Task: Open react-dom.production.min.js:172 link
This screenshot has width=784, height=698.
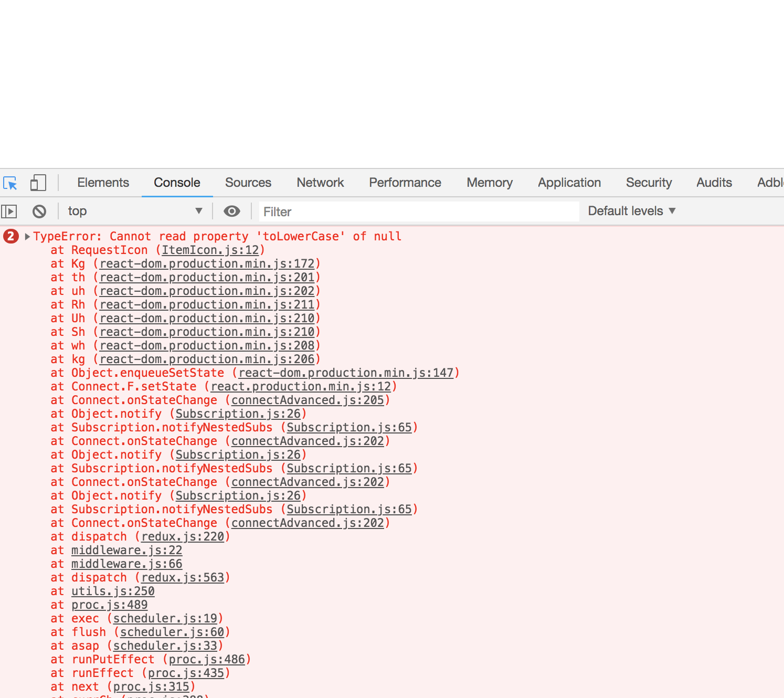Action: (207, 264)
